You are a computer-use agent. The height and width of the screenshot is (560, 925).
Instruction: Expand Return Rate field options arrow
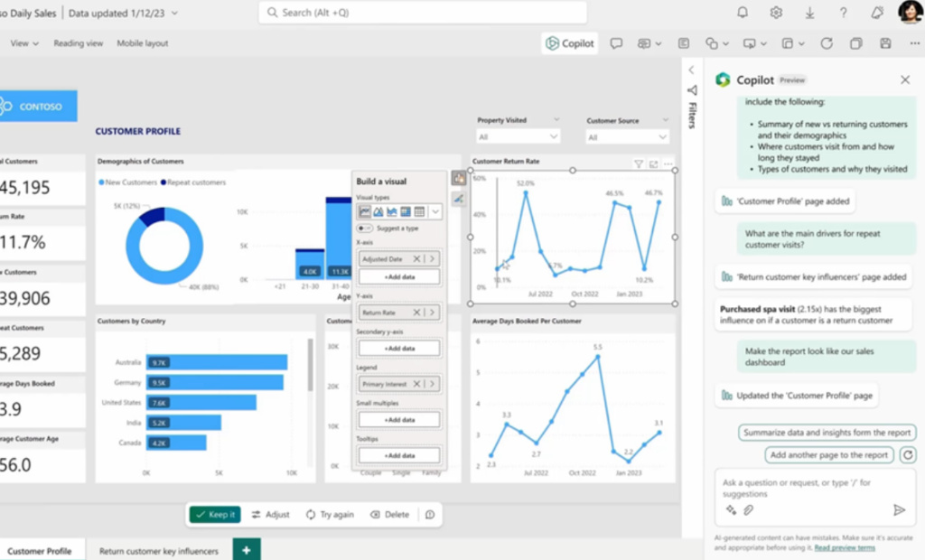pyautogui.click(x=432, y=313)
